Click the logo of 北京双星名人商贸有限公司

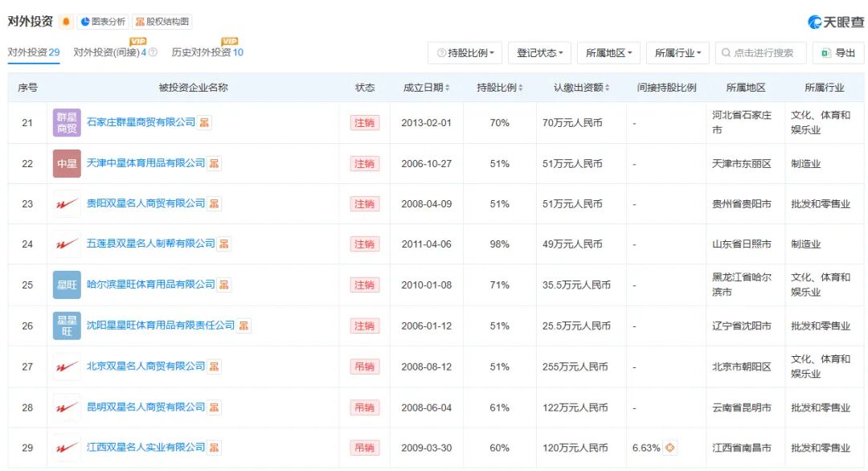tap(67, 367)
